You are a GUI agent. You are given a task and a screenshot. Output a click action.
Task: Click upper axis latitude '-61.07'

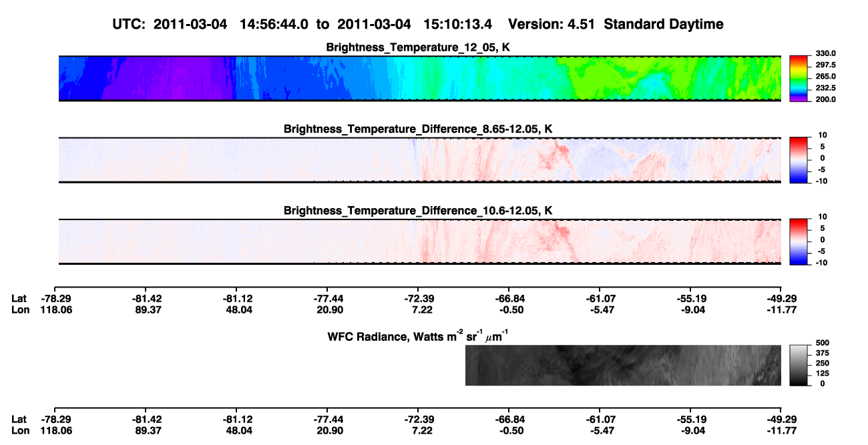pyautogui.click(x=599, y=298)
